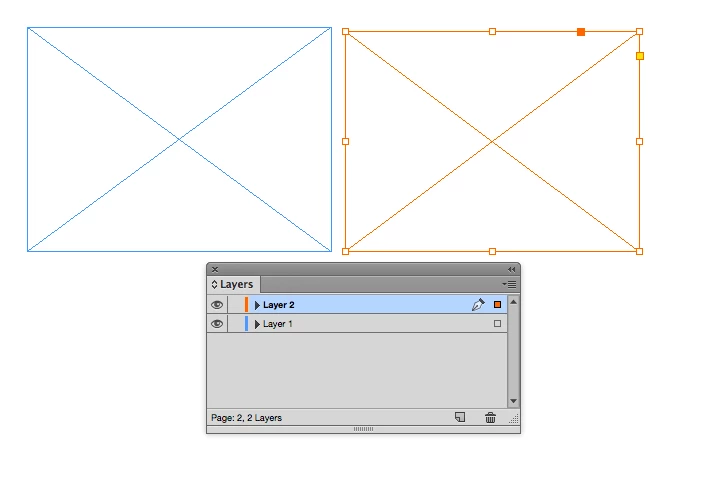Click the pen icon on Layer 2

pos(478,305)
